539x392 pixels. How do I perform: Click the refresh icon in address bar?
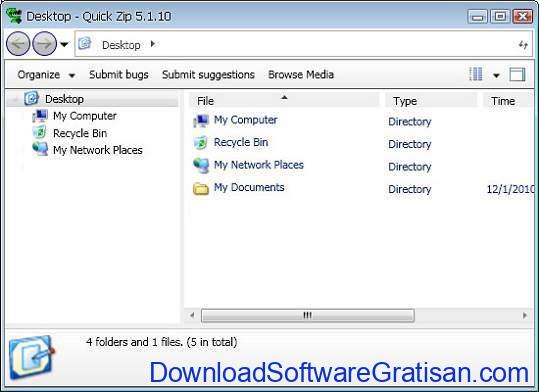523,44
